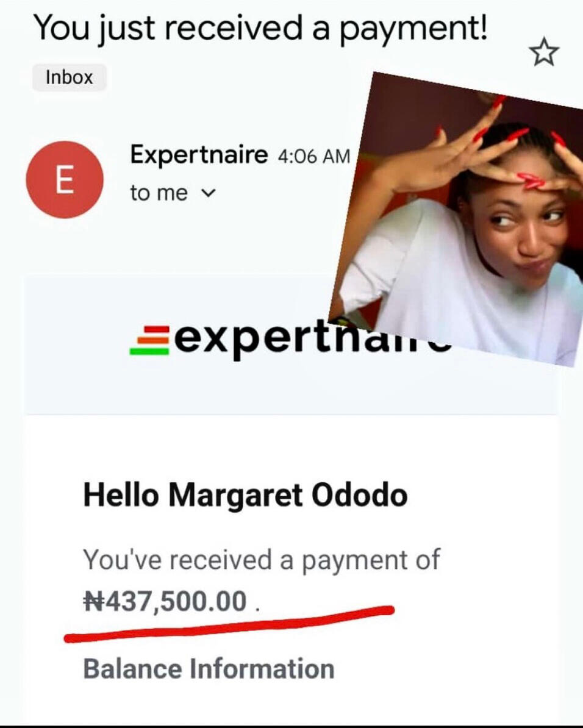
Task: Click the red E sender avatar
Action: (64, 179)
